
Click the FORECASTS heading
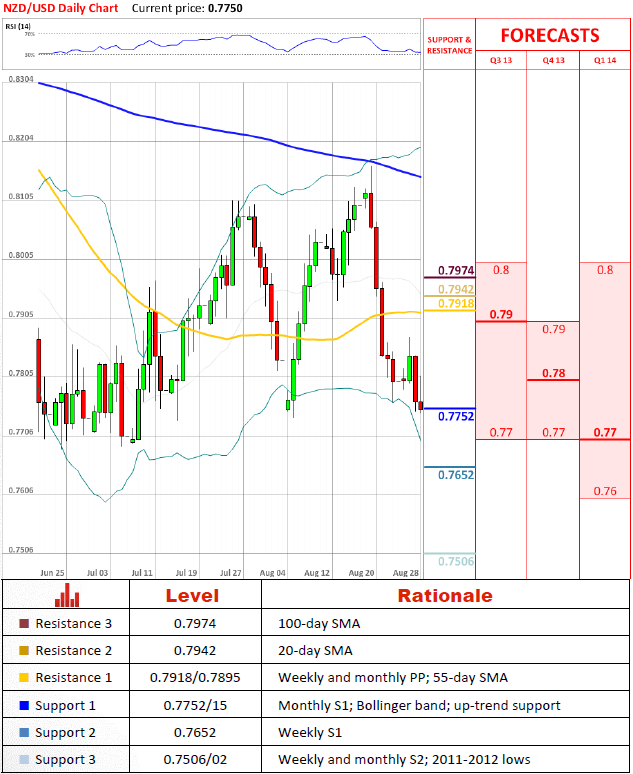550,36
